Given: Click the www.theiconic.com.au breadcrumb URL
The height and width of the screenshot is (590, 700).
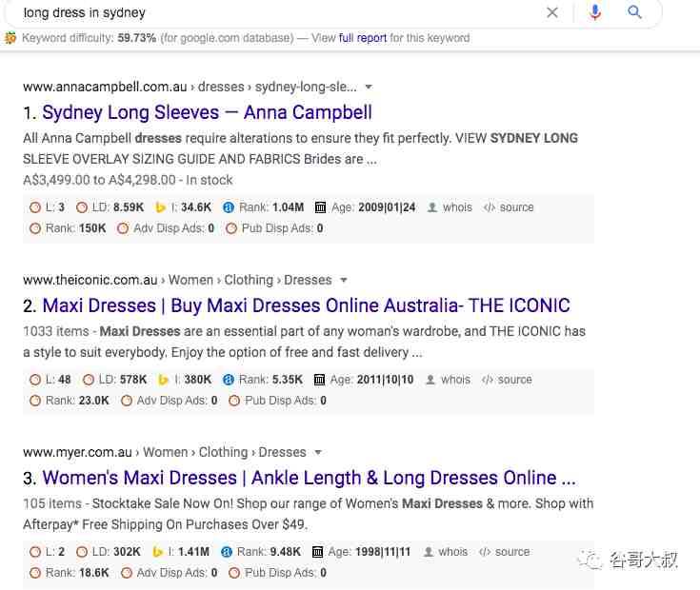Looking at the screenshot, I should point(90,281).
